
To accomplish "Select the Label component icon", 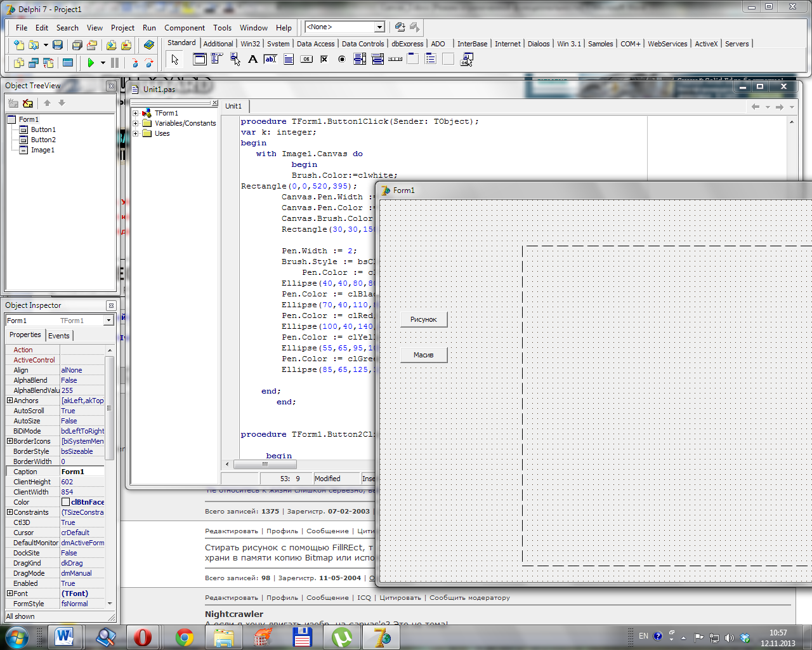I will [x=252, y=59].
